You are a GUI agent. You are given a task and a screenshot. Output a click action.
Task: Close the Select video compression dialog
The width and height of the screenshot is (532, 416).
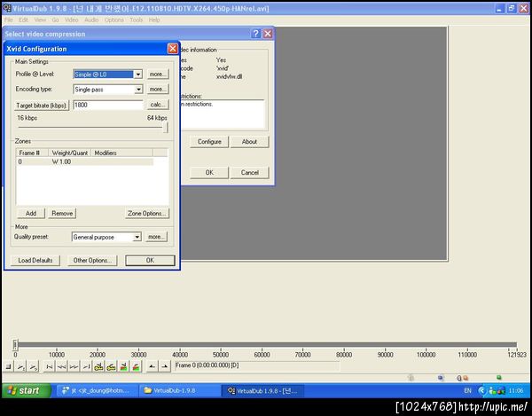pos(268,33)
